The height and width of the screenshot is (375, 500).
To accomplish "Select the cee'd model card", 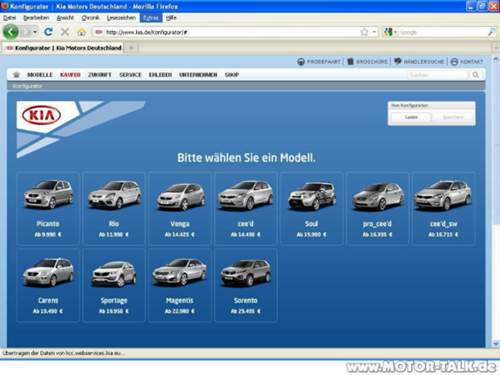I will pos(246,208).
